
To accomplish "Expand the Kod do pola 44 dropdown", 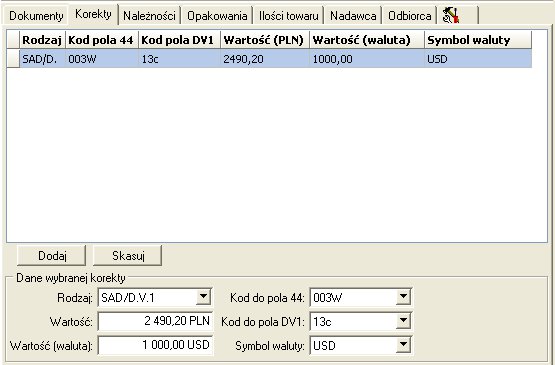I will (x=403, y=297).
